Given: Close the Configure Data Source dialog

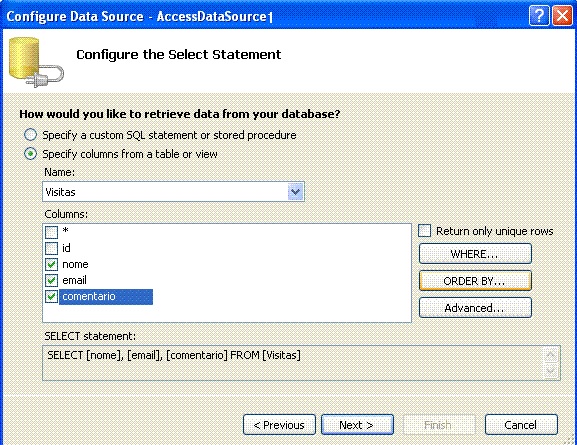Looking at the screenshot, I should 563,16.
